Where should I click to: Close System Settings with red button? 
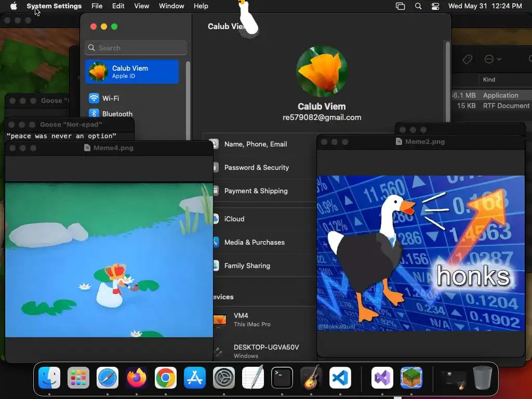(x=94, y=26)
